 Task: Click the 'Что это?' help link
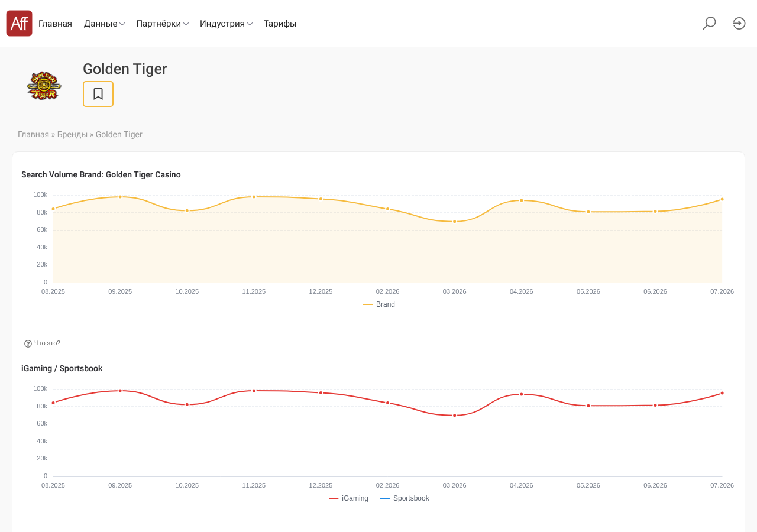47,343
